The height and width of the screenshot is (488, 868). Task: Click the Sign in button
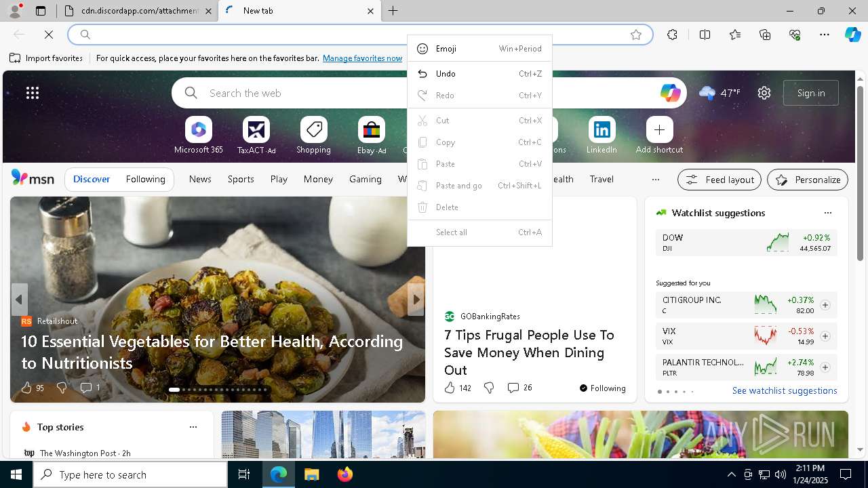(811, 93)
